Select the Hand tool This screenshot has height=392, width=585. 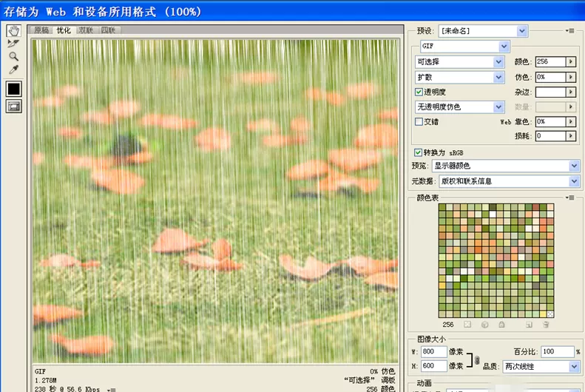point(14,30)
